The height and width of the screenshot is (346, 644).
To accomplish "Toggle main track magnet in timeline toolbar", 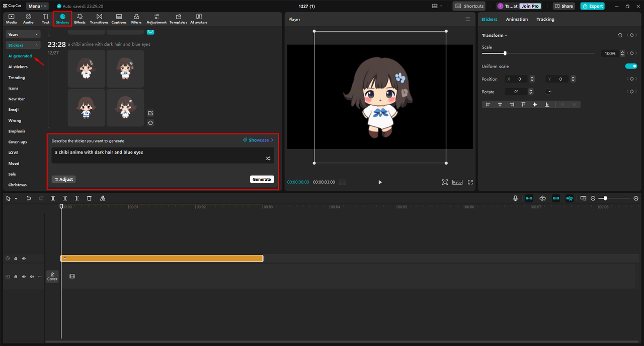I will coord(529,198).
